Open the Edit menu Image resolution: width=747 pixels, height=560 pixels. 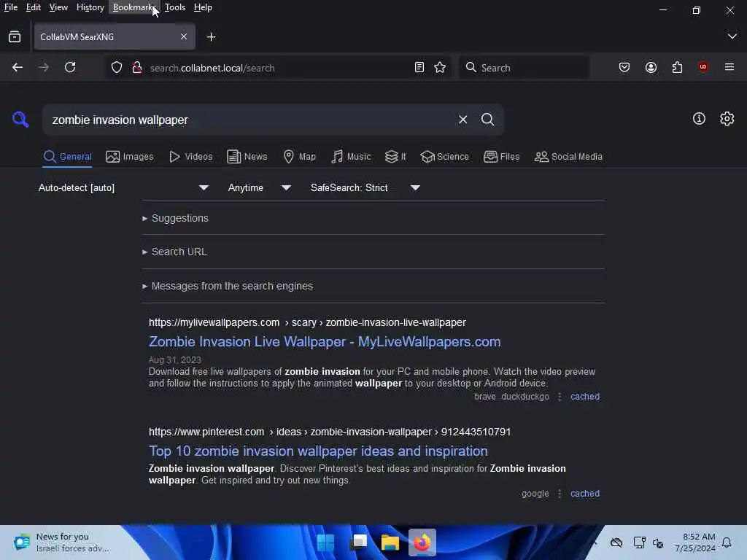tap(33, 7)
